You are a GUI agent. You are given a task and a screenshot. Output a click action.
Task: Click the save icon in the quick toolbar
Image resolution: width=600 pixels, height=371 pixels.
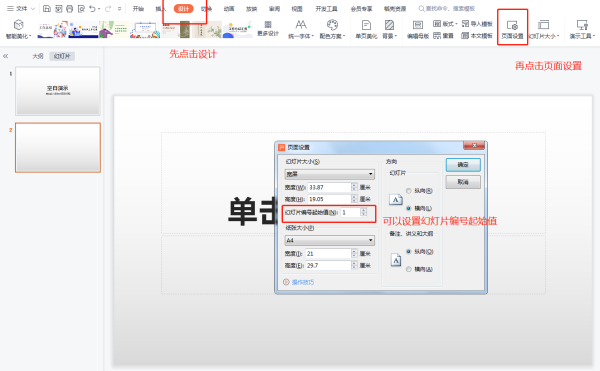click(x=47, y=8)
